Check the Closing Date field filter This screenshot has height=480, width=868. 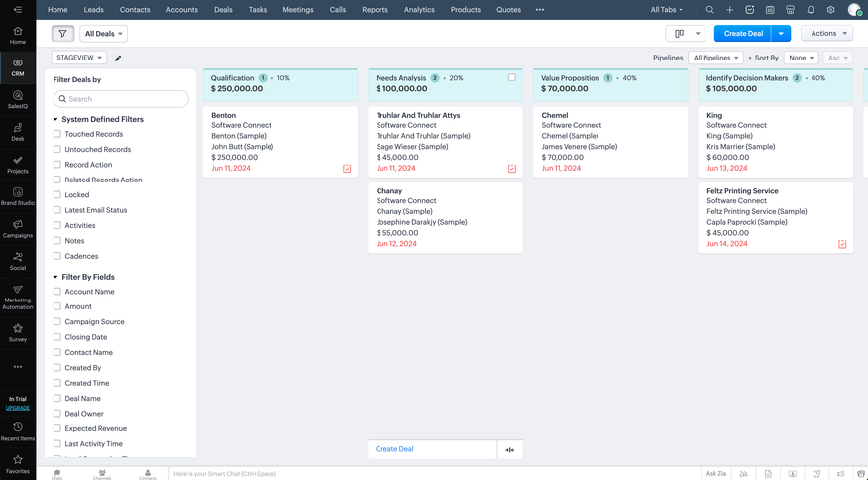click(57, 337)
